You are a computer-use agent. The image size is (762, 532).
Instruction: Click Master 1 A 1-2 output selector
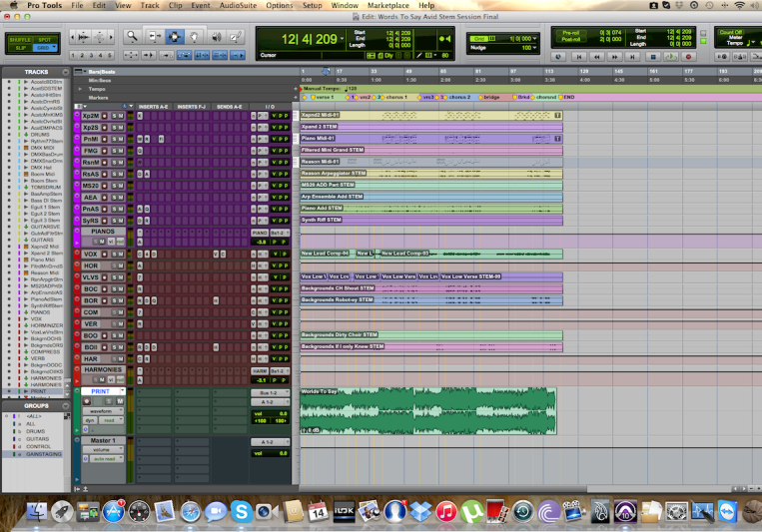pos(271,442)
